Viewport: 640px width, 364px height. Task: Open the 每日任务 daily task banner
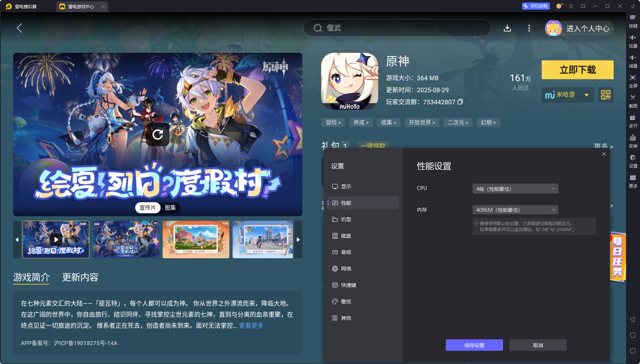618,257
